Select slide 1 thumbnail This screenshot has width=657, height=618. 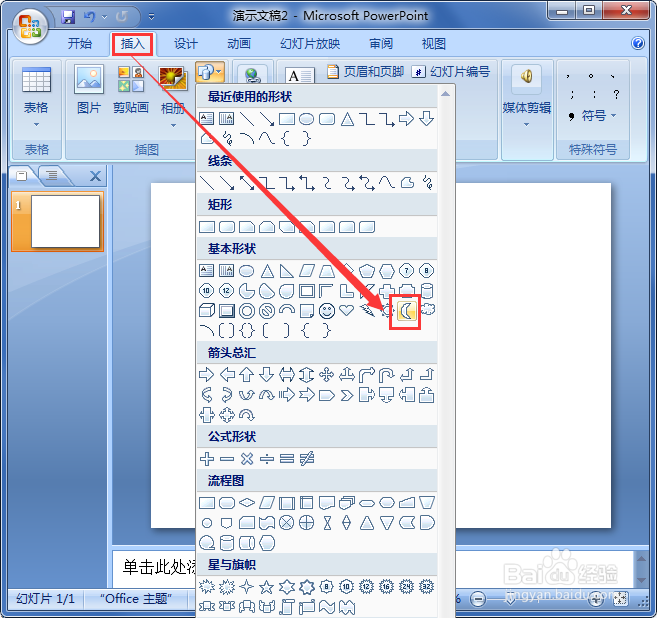(58, 221)
